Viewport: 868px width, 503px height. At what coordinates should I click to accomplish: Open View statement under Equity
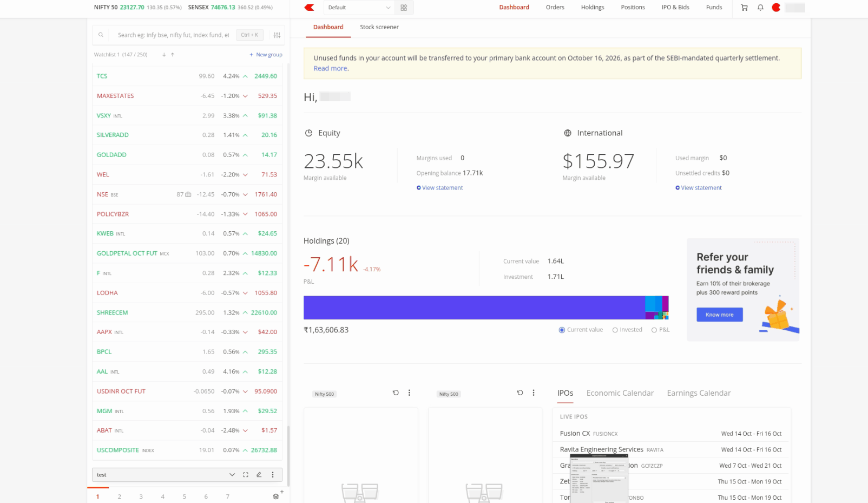(439, 188)
